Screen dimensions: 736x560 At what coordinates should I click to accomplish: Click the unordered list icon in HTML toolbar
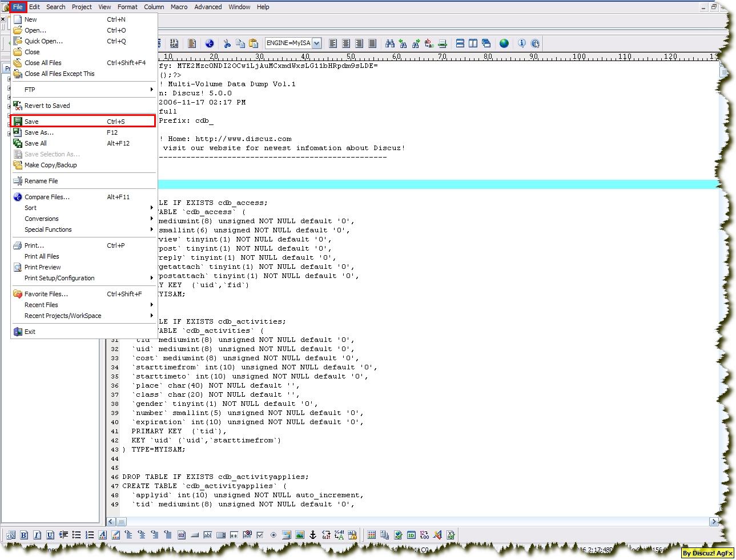(x=76, y=535)
